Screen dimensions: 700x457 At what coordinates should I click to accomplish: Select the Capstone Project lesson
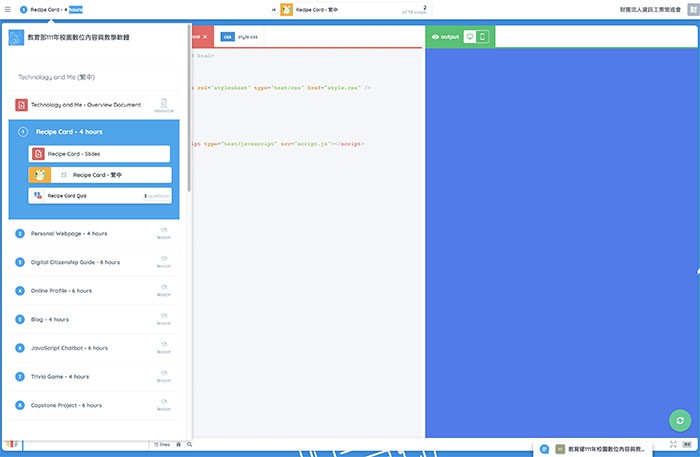coord(66,405)
